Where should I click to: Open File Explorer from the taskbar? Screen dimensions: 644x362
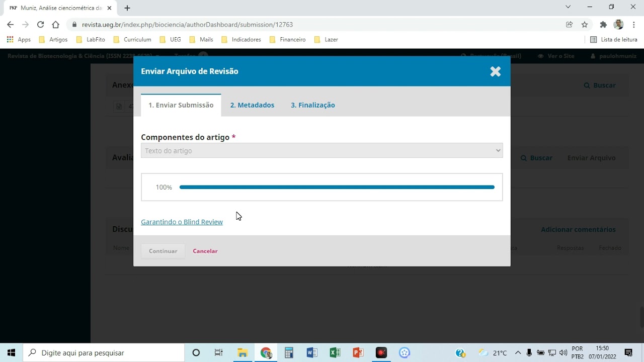click(243, 353)
